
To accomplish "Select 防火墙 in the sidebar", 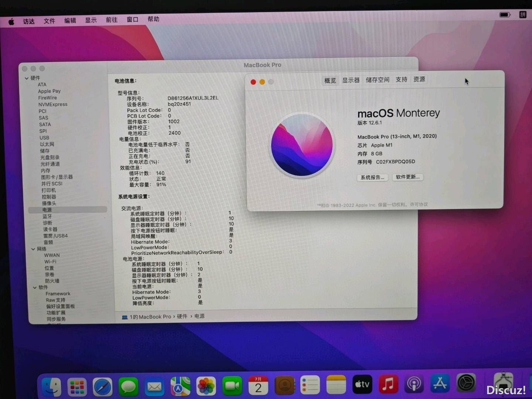I will [52, 281].
